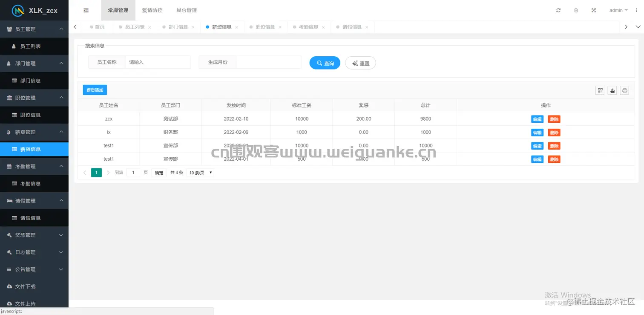Open 请假信息 in the sidebar

point(34,218)
